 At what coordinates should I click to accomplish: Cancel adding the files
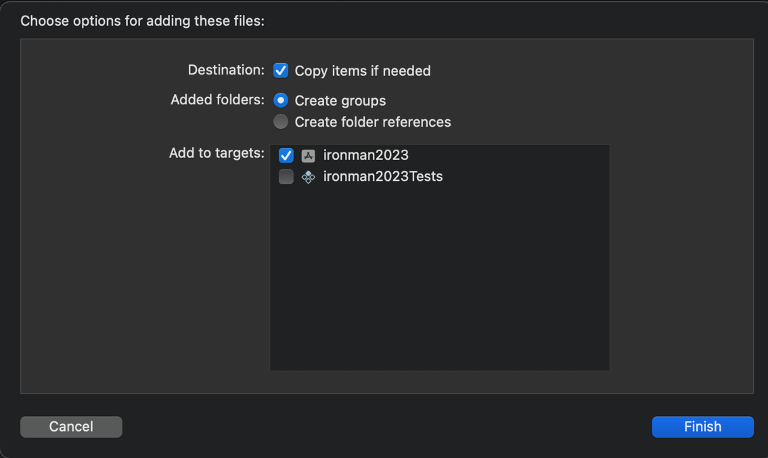click(71, 427)
